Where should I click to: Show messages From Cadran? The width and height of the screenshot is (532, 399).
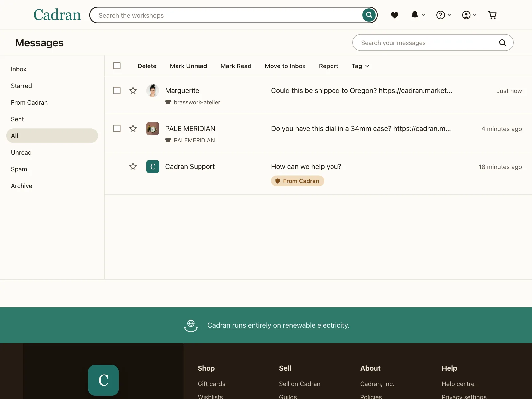[x=52, y=103]
